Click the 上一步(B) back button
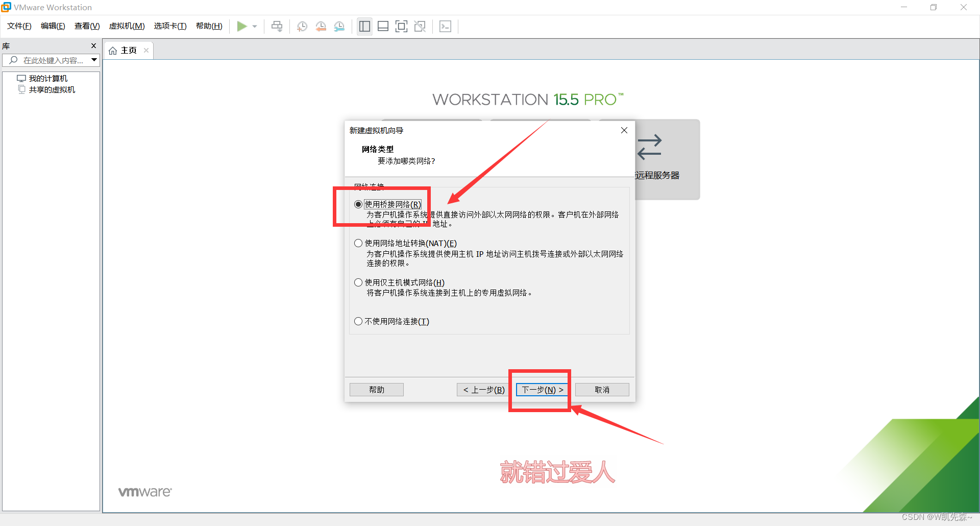This screenshot has height=526, width=980. [484, 390]
